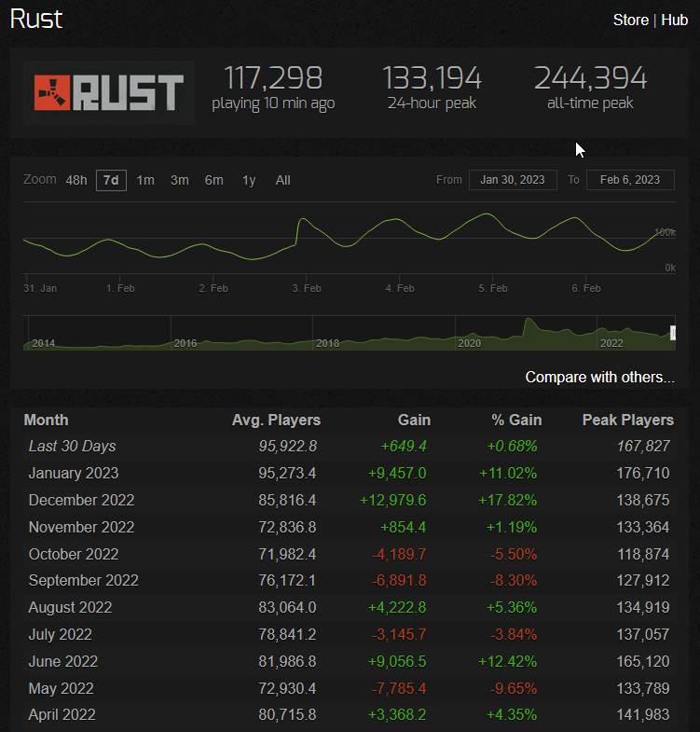Click the % Gain column header
The height and width of the screenshot is (732, 700).
click(516, 421)
